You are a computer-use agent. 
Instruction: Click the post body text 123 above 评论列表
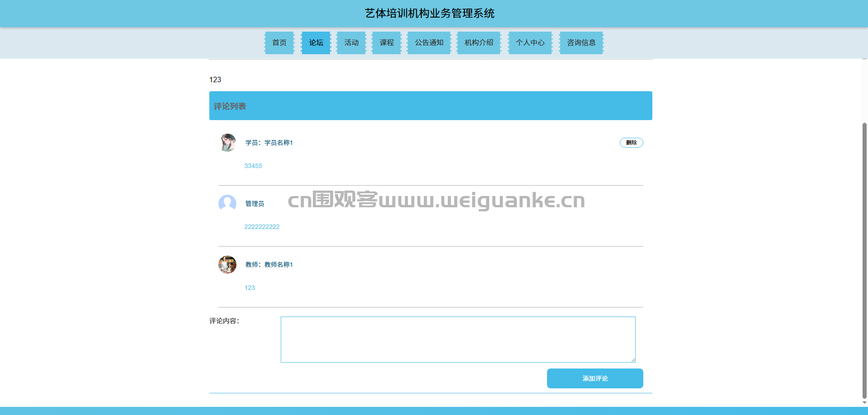[215, 79]
